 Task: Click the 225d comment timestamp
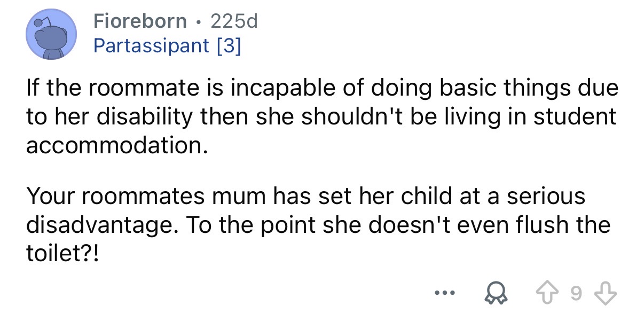[234, 21]
